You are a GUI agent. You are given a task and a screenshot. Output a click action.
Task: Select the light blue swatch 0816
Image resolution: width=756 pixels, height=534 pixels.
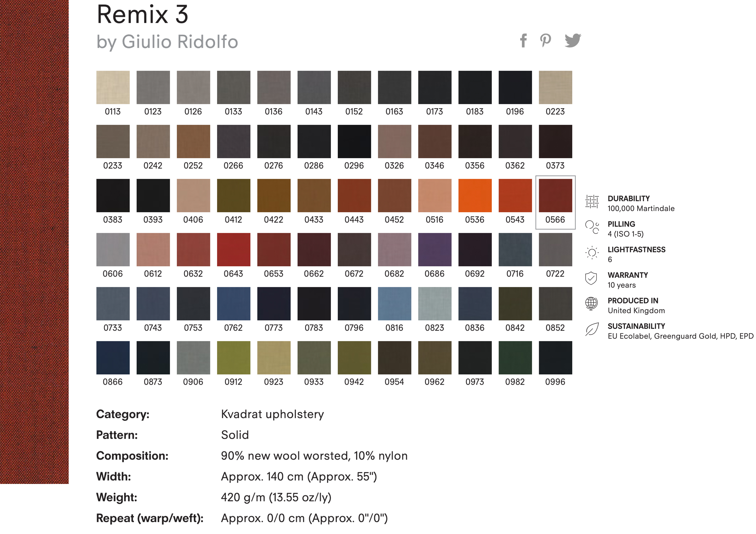(x=394, y=304)
